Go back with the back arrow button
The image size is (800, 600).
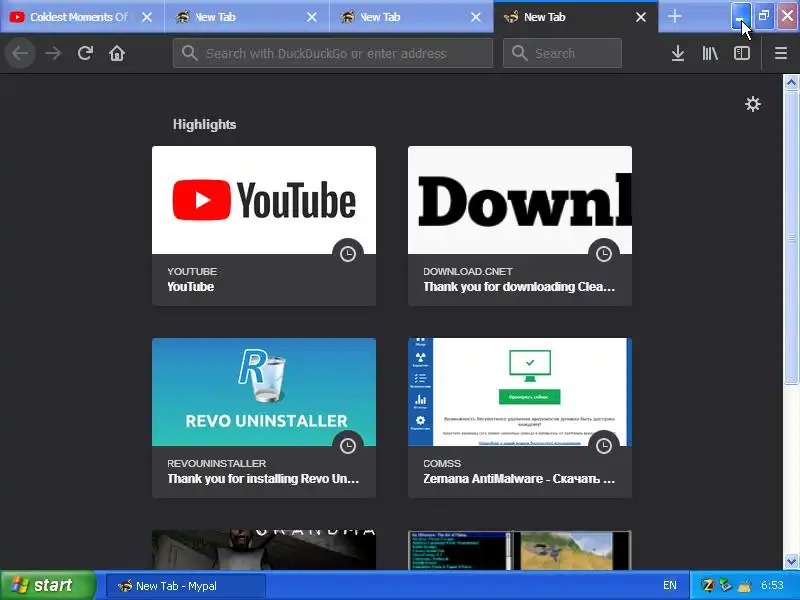(20, 53)
